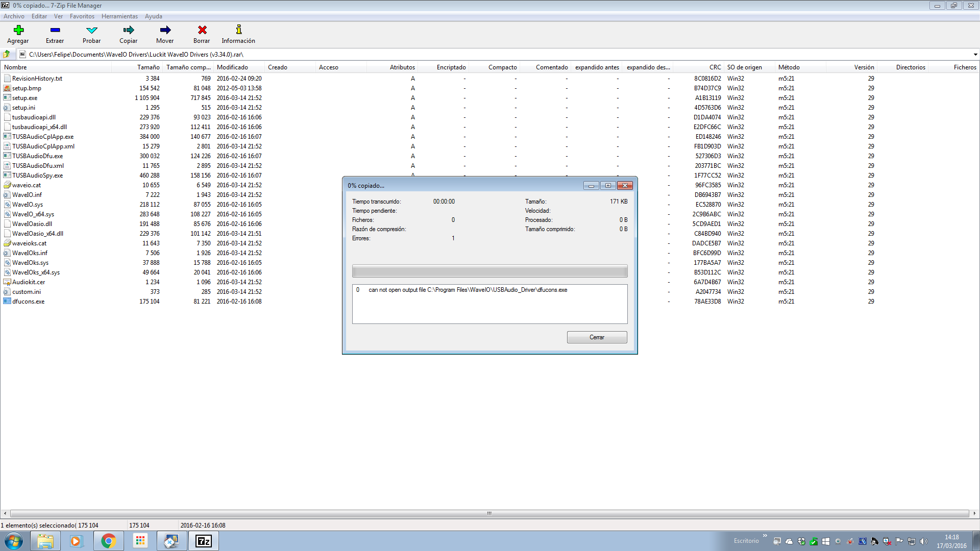Open the Archivo menu
This screenshot has height=551, width=980.
14,16
